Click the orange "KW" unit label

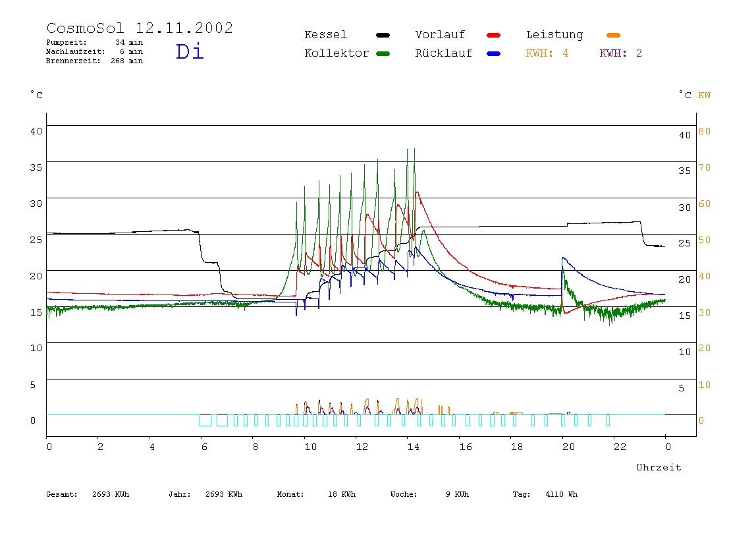(x=705, y=95)
